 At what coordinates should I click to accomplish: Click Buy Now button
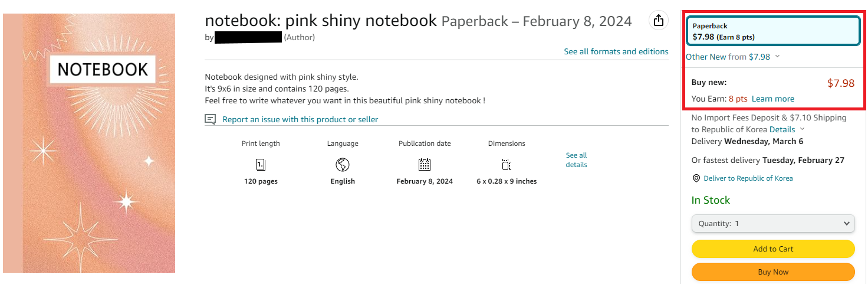point(773,272)
